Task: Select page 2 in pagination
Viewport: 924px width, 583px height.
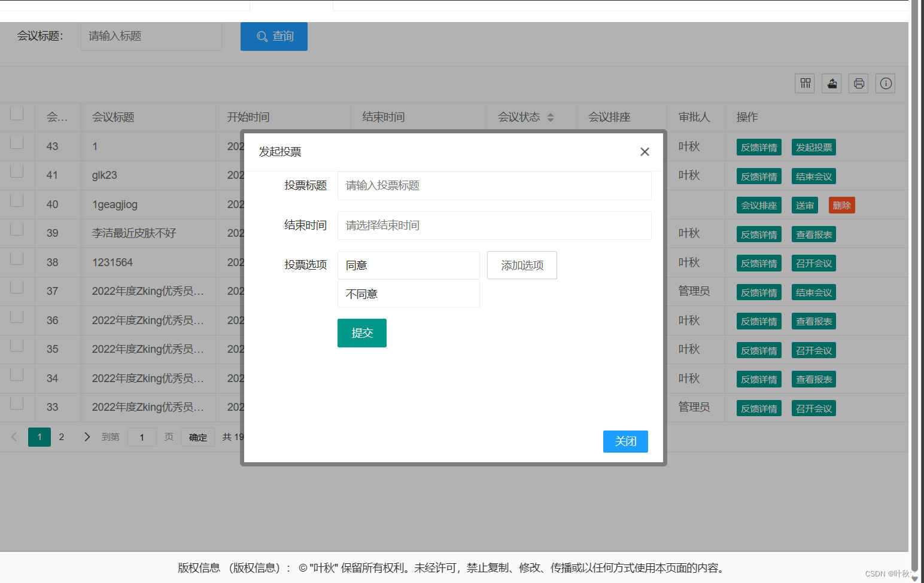Action: coord(62,437)
